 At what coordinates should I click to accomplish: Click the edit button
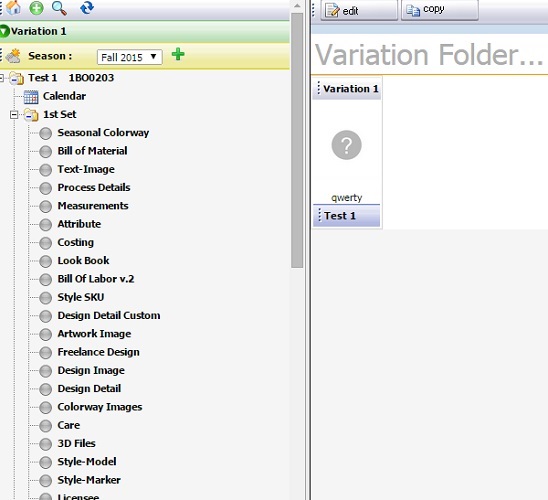359,10
